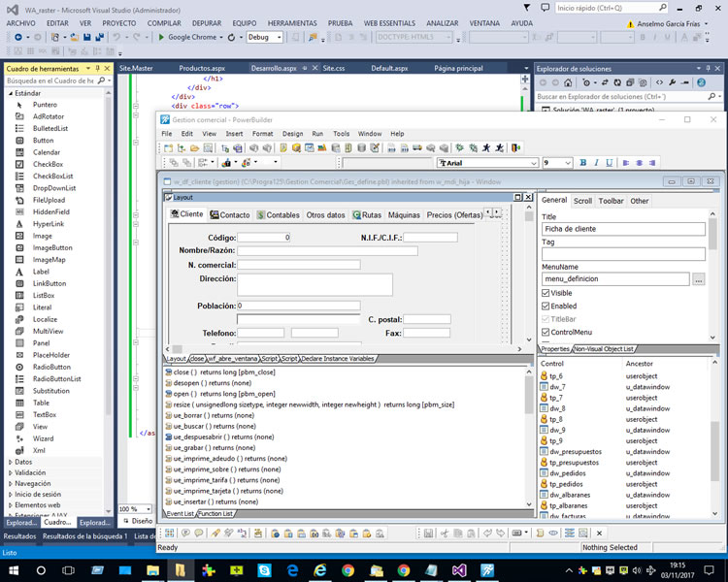Click the Run running-man icon in PowerBuilder
The width and height of the screenshot is (728, 582).
pos(486,147)
